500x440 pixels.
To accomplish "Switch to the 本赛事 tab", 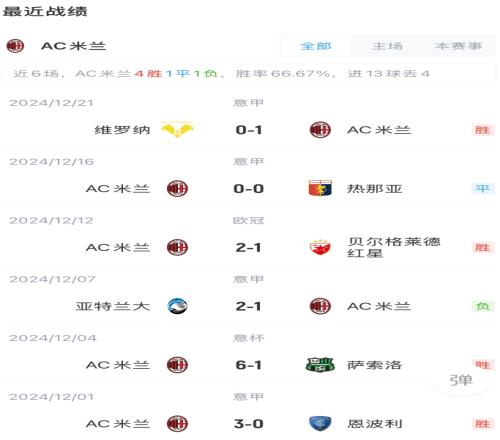I will click(458, 46).
